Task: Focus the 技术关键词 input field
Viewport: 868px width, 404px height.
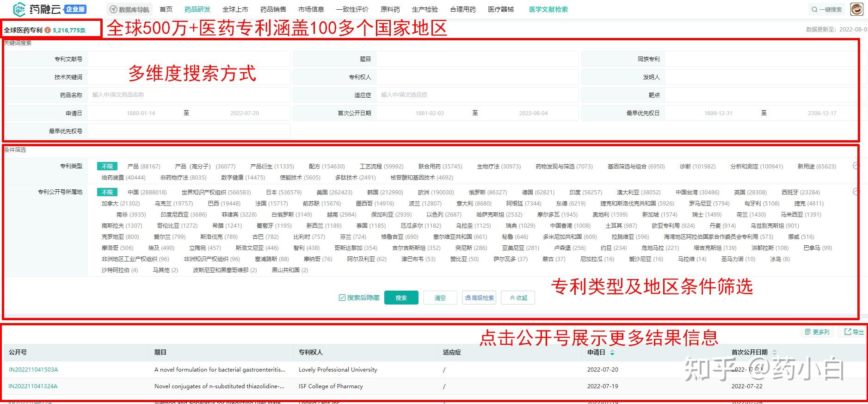Action: 189,77
